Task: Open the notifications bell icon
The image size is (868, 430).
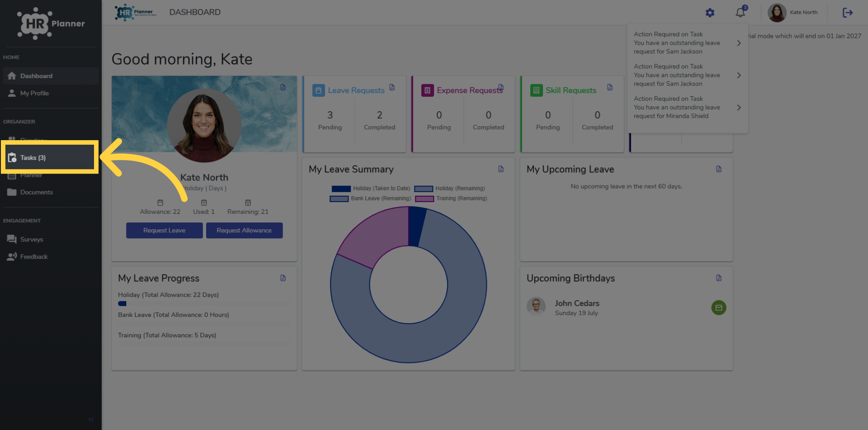Action: pyautogui.click(x=741, y=12)
